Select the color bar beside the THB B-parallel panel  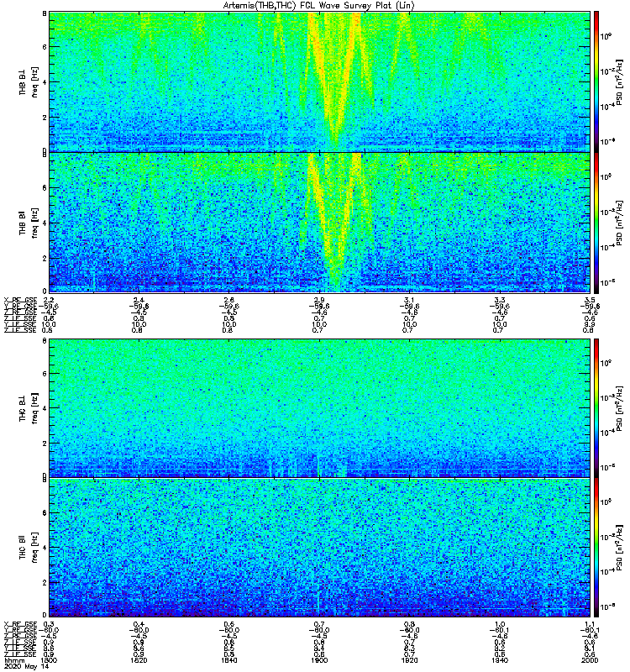(x=596, y=223)
